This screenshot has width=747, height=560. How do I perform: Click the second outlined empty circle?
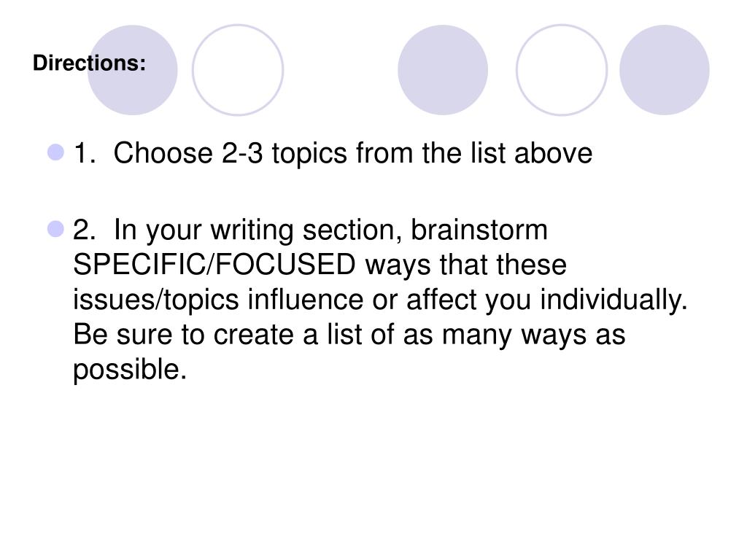562,70
